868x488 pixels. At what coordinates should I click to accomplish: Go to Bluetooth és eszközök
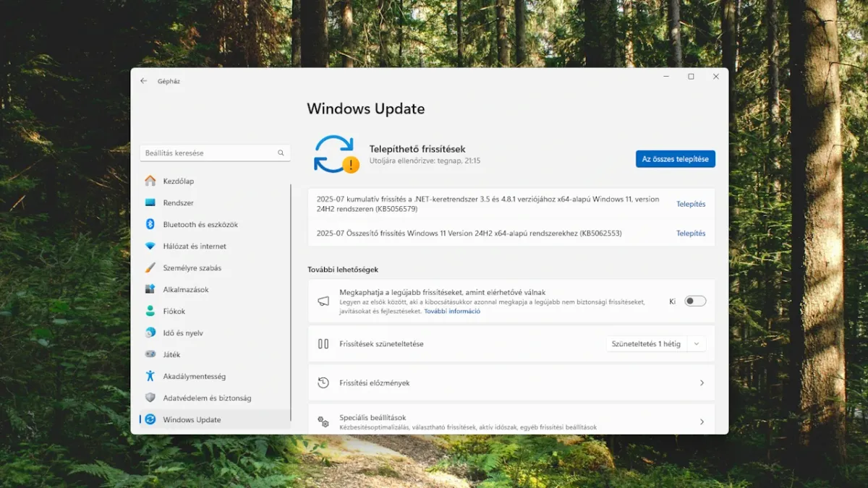click(214, 224)
